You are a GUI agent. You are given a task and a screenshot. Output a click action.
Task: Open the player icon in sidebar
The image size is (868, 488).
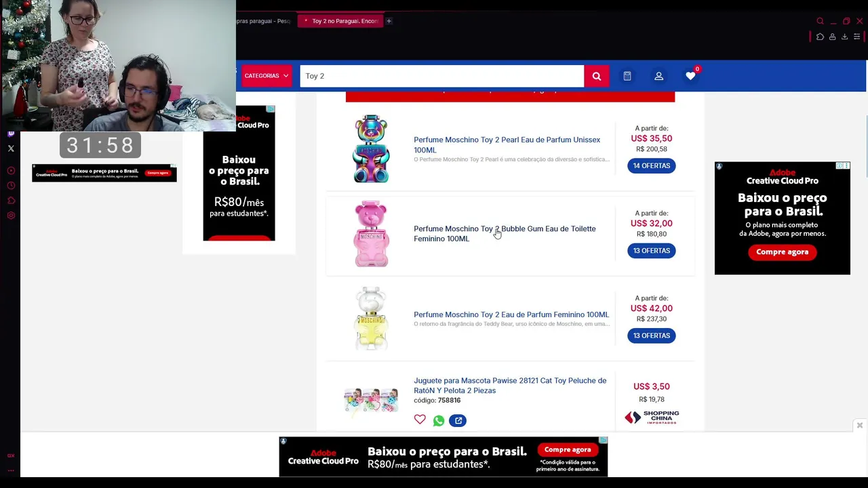11,171
